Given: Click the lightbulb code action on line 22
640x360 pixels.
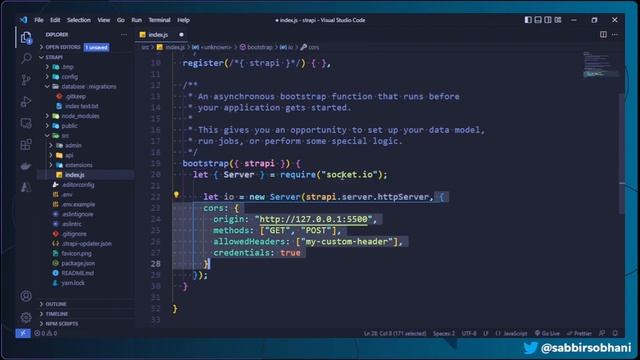Looking at the screenshot, I should 176,195.
